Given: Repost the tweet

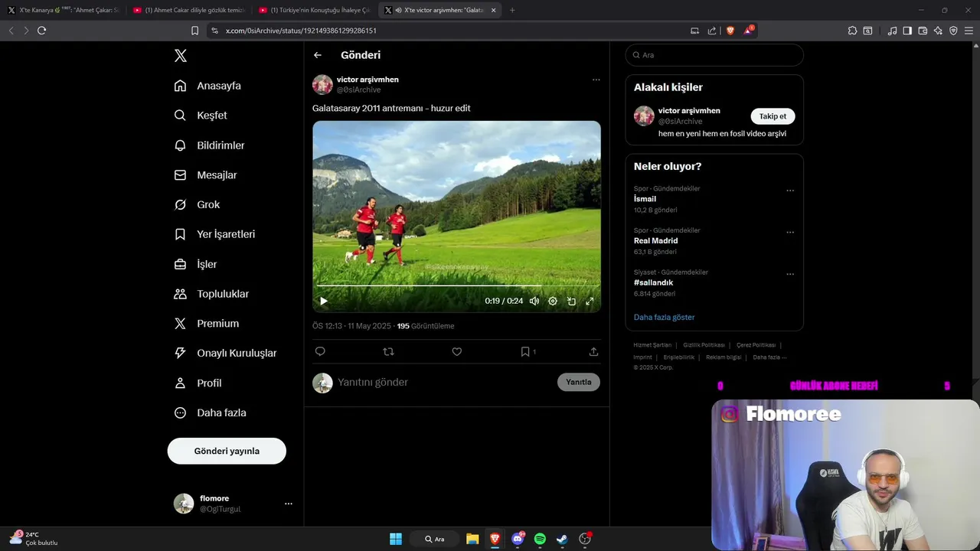Looking at the screenshot, I should 388,351.
